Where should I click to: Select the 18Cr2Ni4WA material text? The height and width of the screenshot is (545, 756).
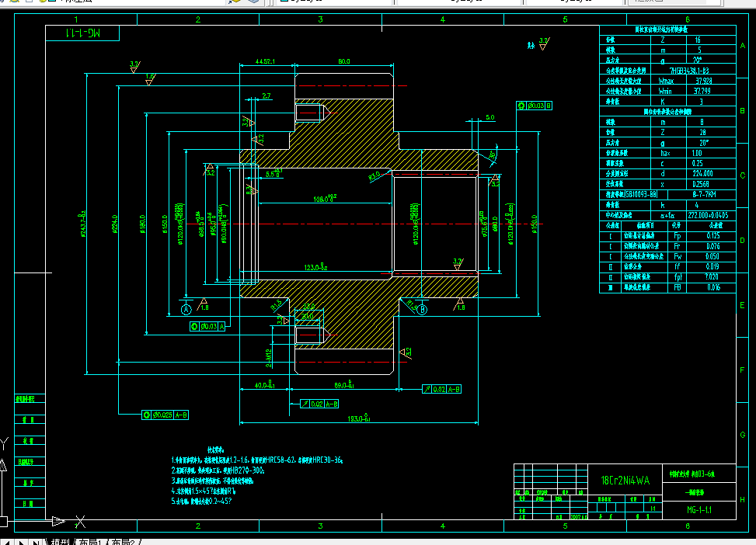pos(625,481)
